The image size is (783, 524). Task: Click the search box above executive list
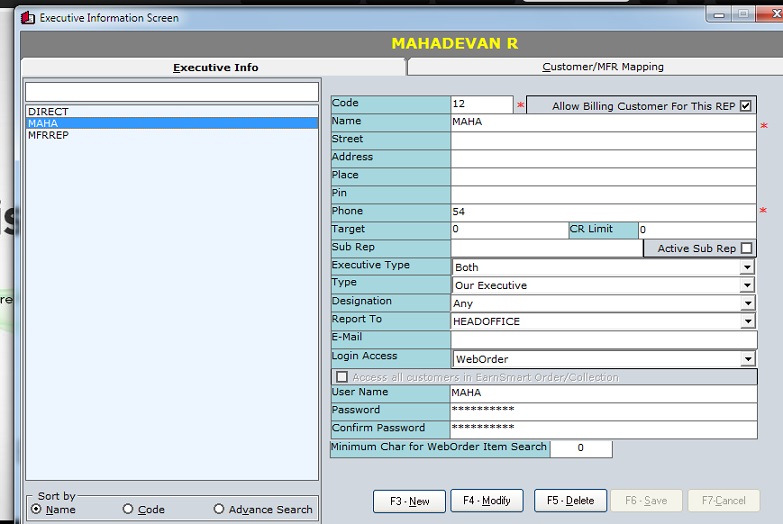click(172, 92)
